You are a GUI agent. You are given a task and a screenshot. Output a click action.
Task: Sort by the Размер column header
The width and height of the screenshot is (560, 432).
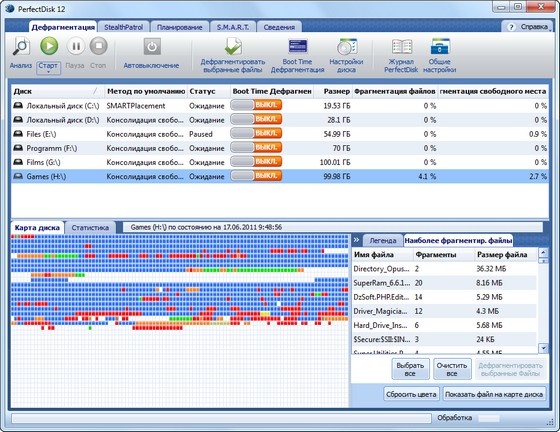coord(333,91)
